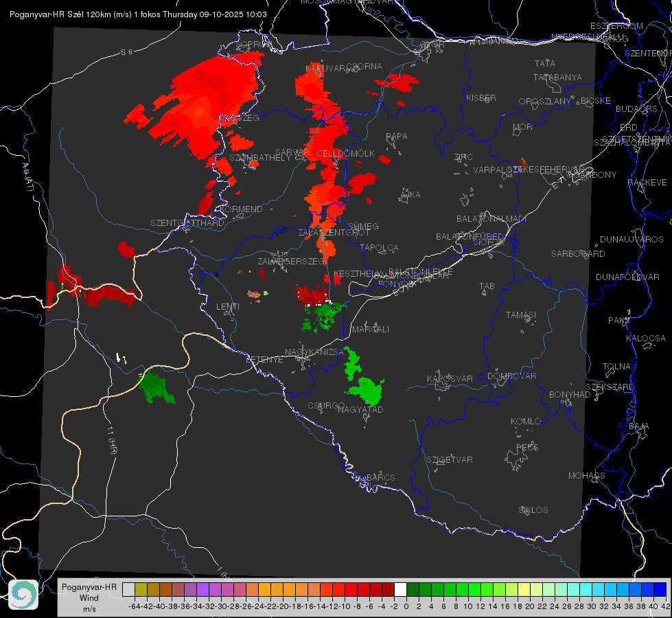Click the RÁCKEVE town label

[x=647, y=183]
